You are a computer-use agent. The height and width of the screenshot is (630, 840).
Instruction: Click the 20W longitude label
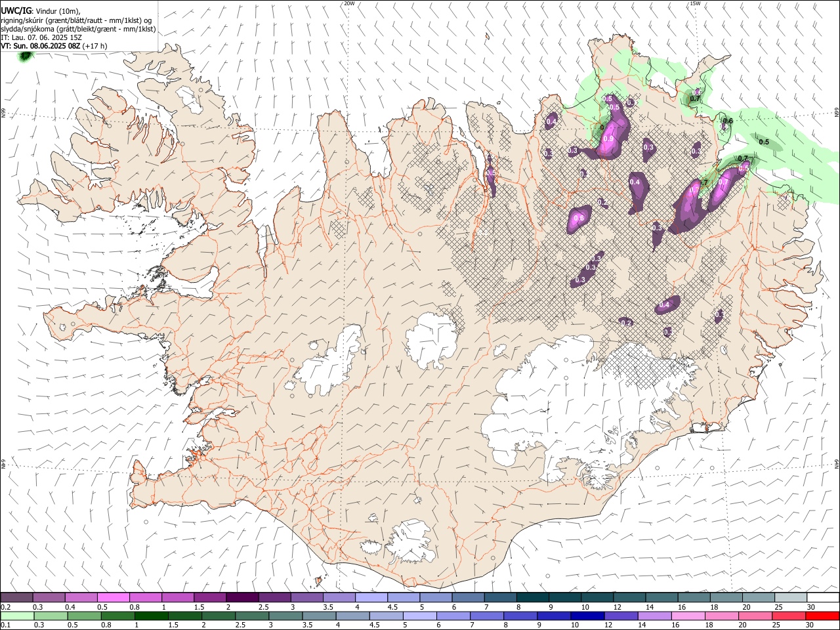click(350, 3)
